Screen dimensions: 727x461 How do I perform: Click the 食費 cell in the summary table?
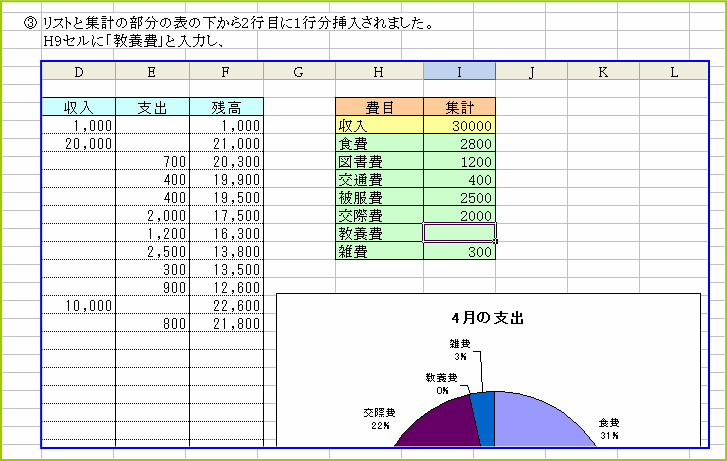pyautogui.click(x=379, y=143)
